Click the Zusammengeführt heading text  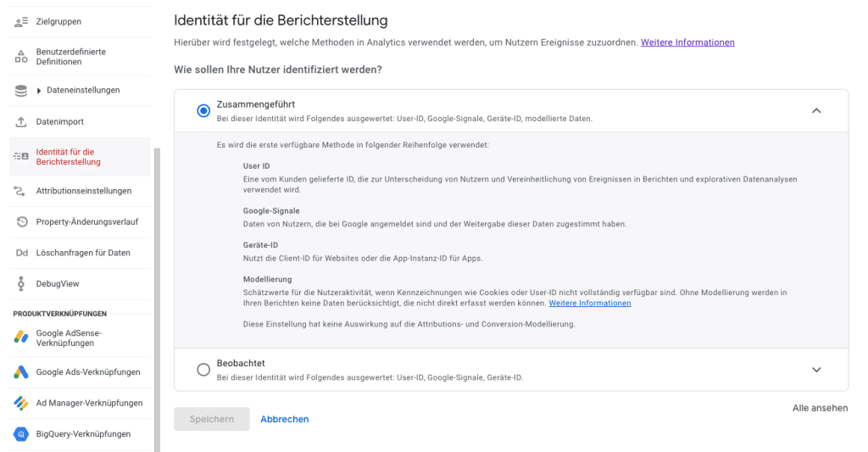(x=256, y=104)
